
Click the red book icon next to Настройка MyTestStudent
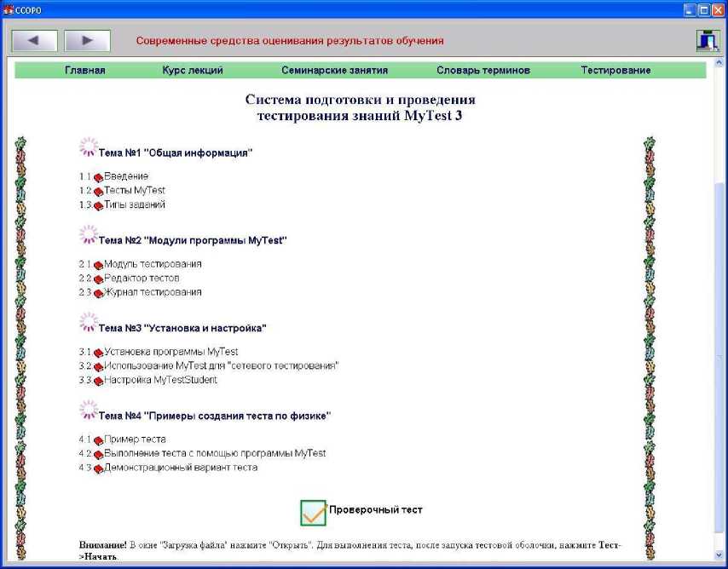[x=98, y=382]
